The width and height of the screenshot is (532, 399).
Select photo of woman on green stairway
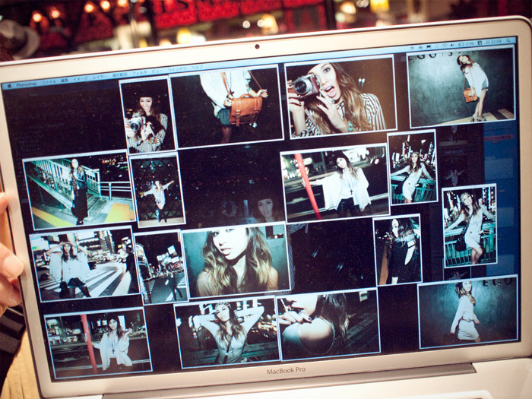click(x=79, y=190)
